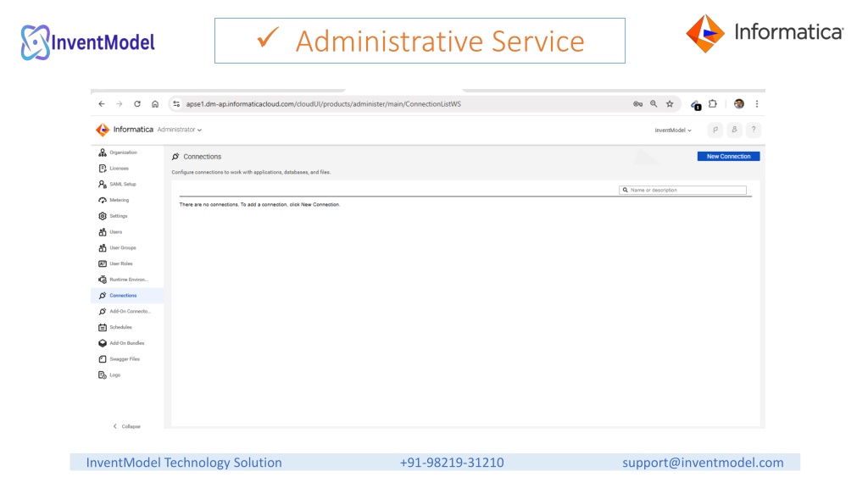Click the Runtime Environments sidebar icon
Screen dimensions: 868x488
point(103,280)
